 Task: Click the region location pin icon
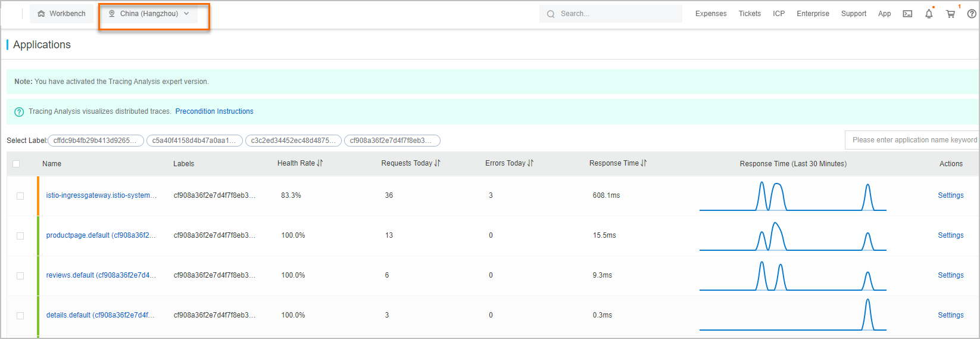click(111, 14)
